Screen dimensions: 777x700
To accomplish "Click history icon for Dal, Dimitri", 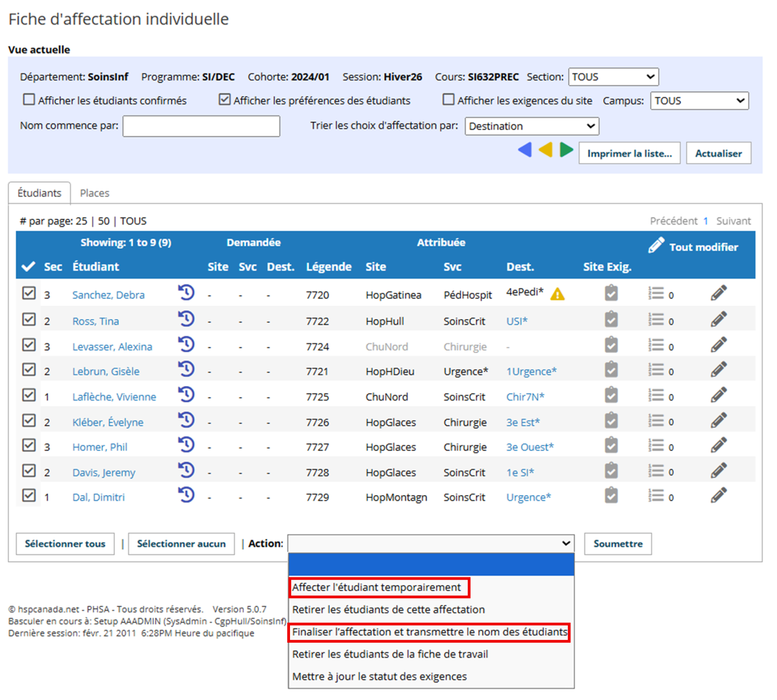I will point(186,496).
